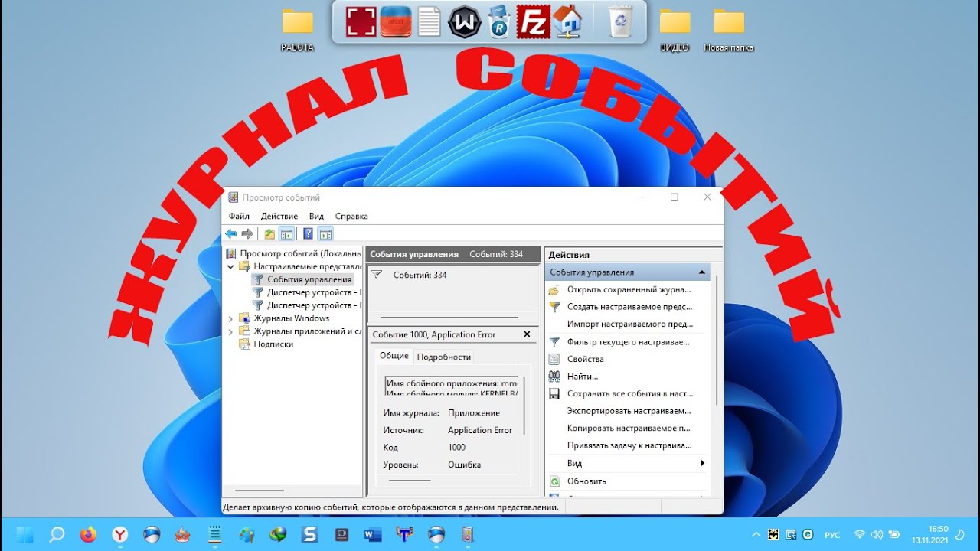Open the Справка menu
This screenshot has height=551, width=980.
(351, 217)
